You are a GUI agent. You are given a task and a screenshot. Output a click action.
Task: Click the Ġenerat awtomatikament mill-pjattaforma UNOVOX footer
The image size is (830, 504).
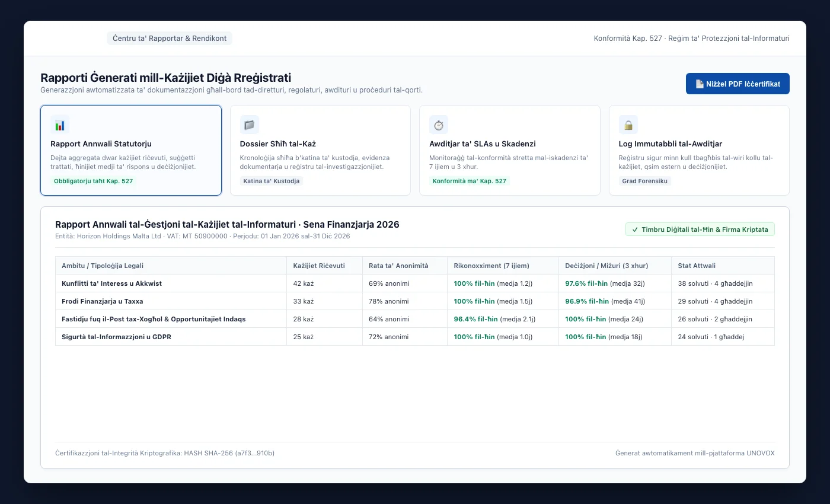(x=695, y=453)
